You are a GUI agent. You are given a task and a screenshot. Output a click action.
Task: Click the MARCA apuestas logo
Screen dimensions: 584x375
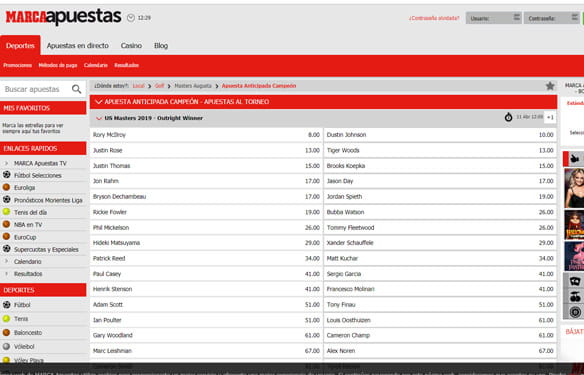(x=63, y=17)
